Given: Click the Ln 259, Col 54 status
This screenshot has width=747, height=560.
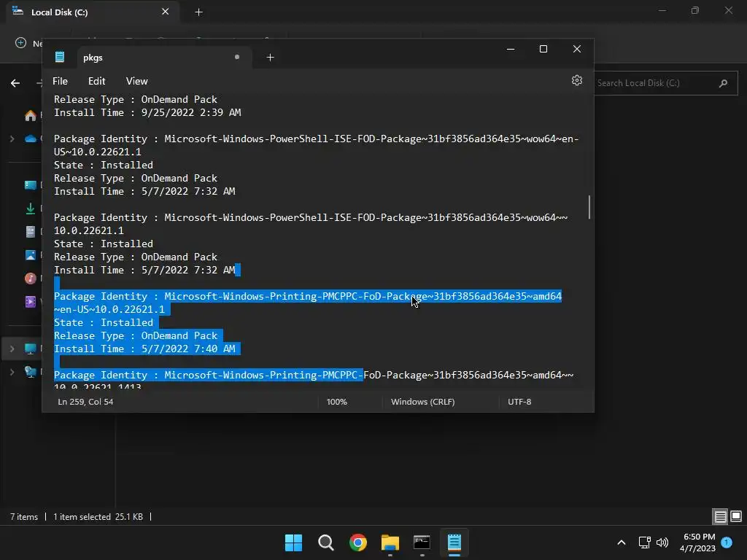Looking at the screenshot, I should [85, 402].
